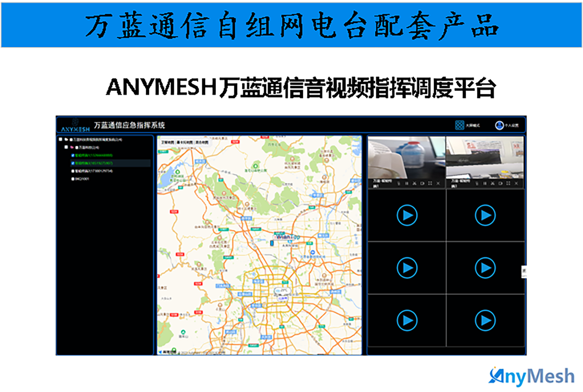Image resolution: width=583 pixels, height=392 pixels.
Task: Collapse the root folder tree node
Action: click(66, 139)
